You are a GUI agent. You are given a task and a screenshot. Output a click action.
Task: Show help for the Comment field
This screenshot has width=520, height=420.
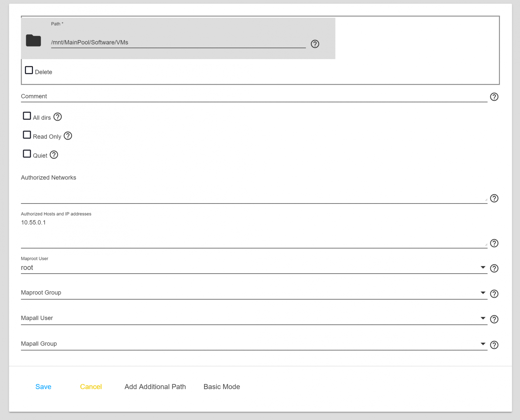point(494,97)
